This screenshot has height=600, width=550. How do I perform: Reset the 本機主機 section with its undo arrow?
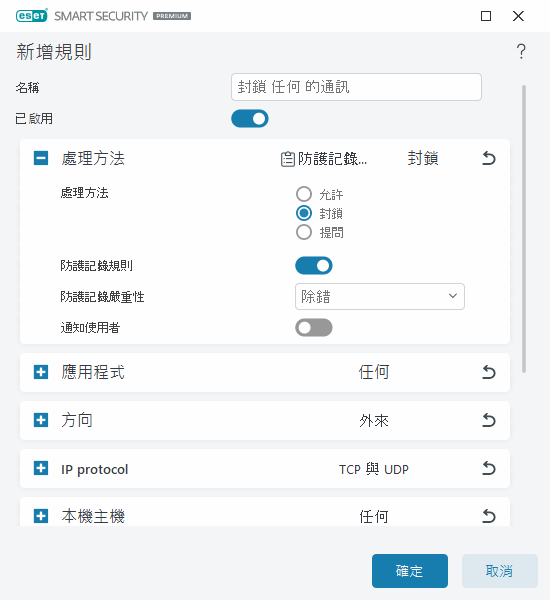point(488,516)
